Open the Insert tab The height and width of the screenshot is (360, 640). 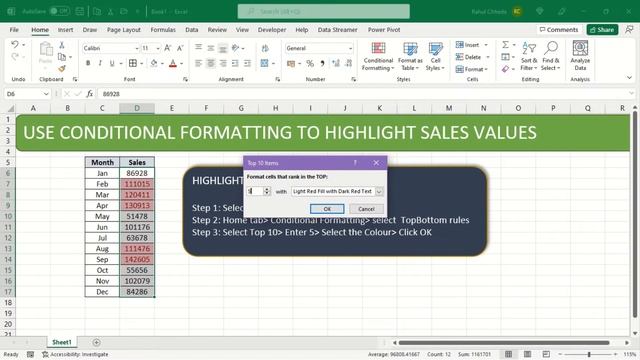[x=65, y=30]
